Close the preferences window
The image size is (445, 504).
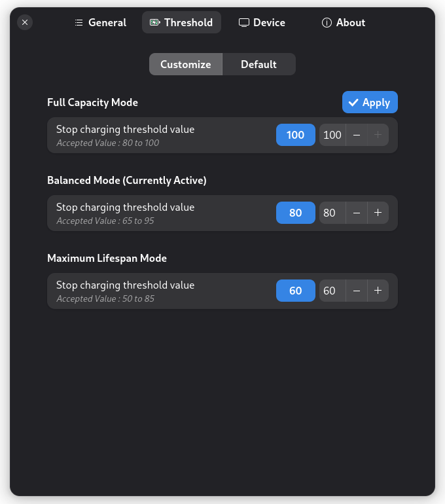(x=25, y=22)
